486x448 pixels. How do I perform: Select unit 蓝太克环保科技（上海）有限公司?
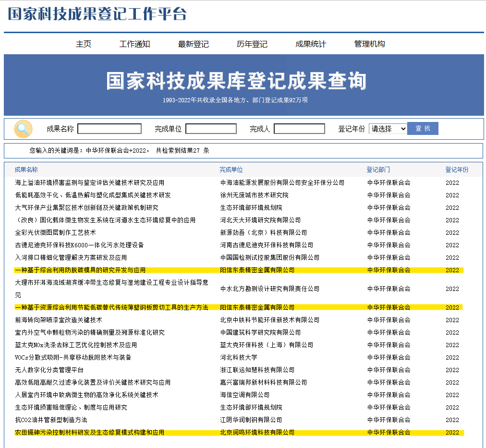point(267,345)
